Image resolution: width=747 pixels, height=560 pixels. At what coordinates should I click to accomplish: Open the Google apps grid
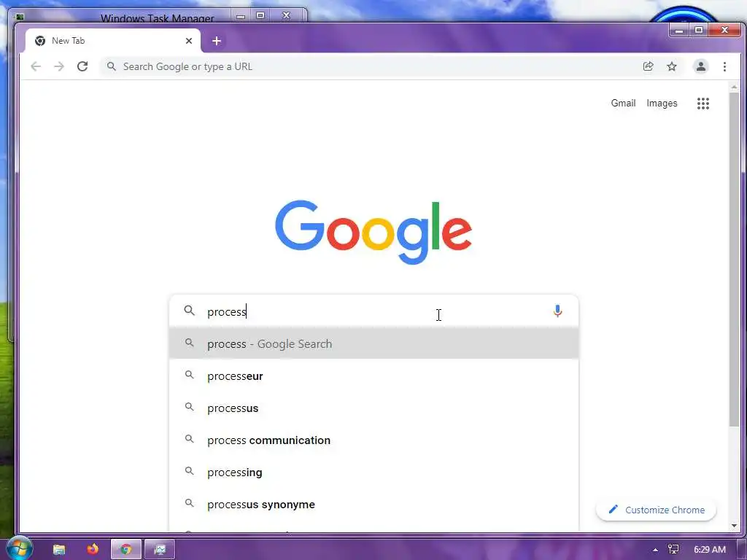[703, 104]
